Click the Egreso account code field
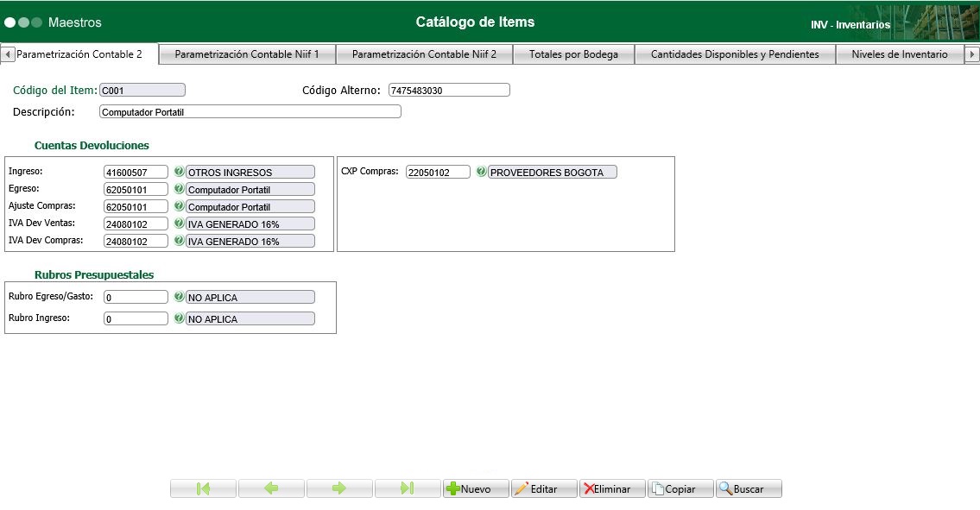 (136, 189)
